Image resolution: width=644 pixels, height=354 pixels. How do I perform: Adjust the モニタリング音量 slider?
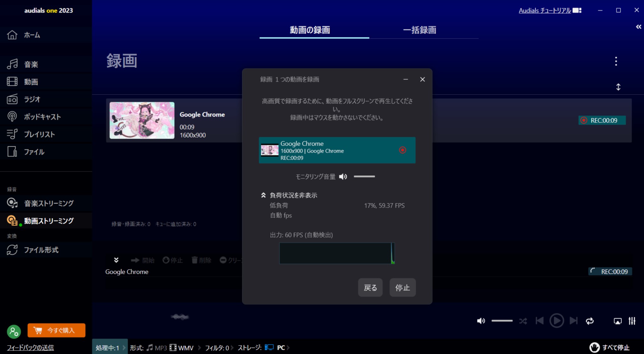(x=364, y=177)
